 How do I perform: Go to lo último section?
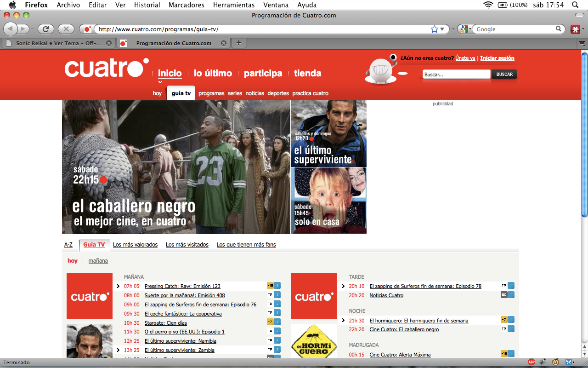[213, 73]
